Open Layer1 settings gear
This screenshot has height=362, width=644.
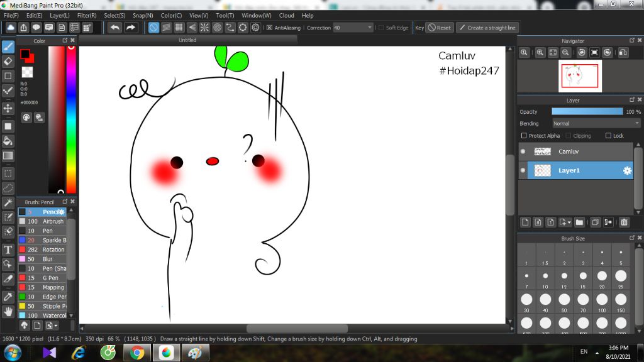[x=627, y=171]
